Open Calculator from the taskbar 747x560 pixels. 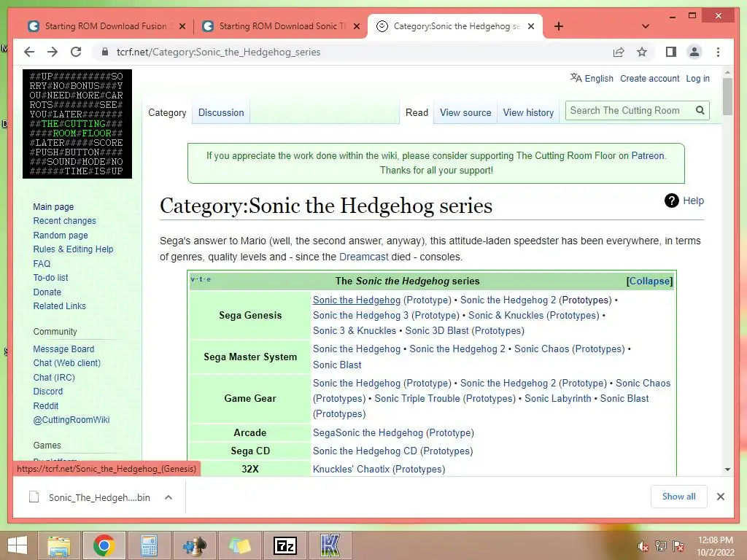pyautogui.click(x=149, y=545)
